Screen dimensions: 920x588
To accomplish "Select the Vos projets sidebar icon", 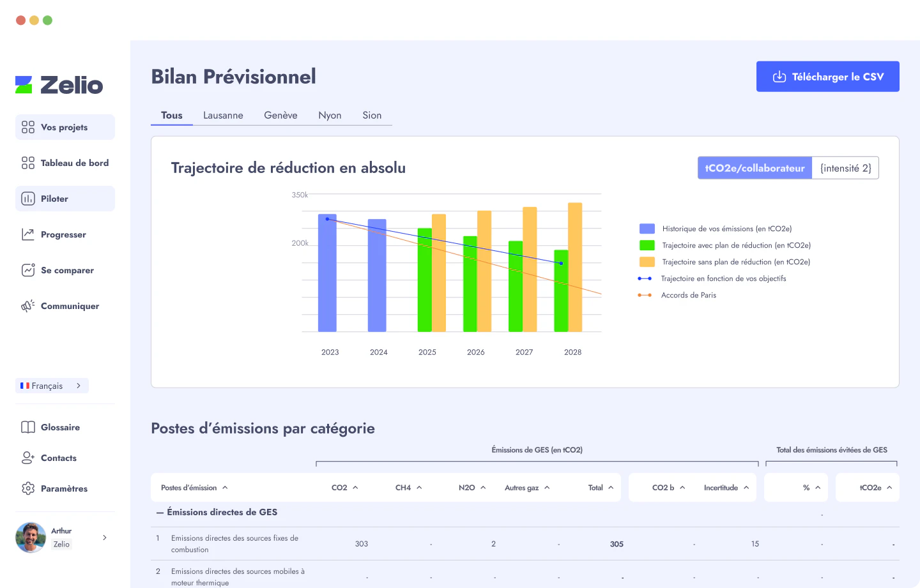I will pyautogui.click(x=27, y=127).
